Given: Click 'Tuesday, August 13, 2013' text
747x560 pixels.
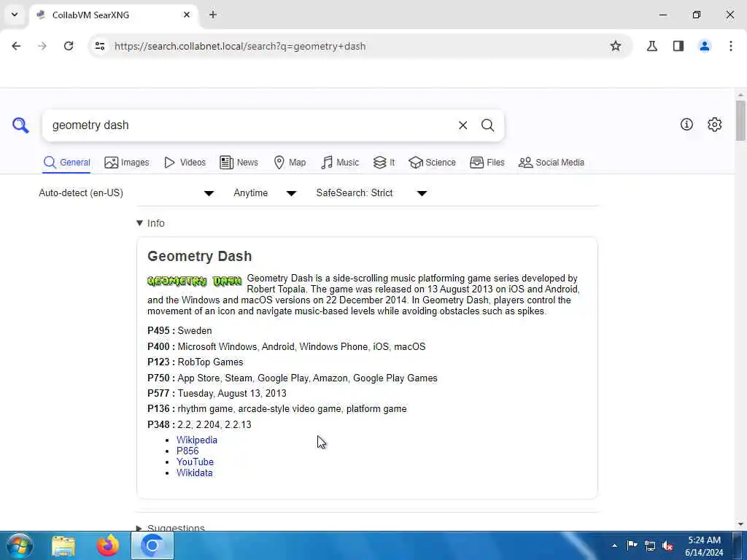Looking at the screenshot, I should 232,393.
